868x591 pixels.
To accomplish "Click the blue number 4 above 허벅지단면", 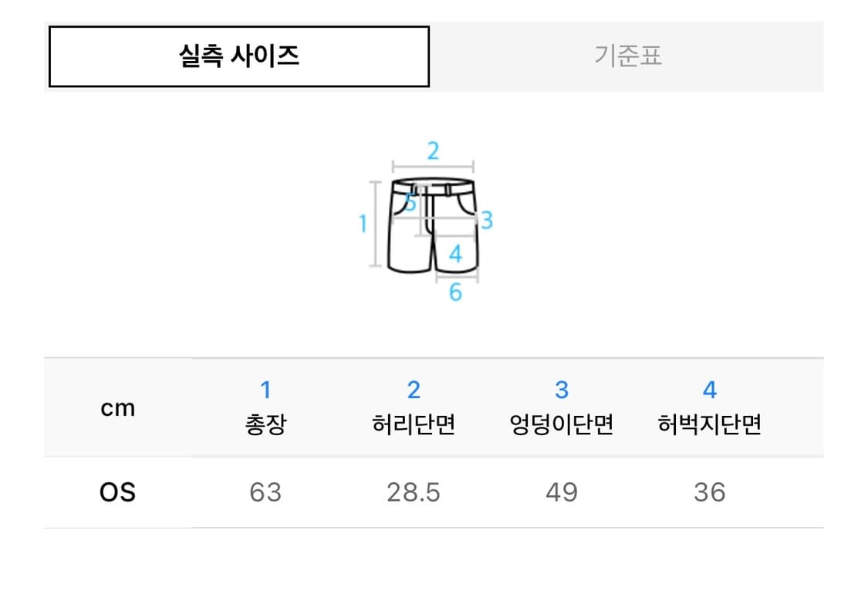I will coord(710,390).
